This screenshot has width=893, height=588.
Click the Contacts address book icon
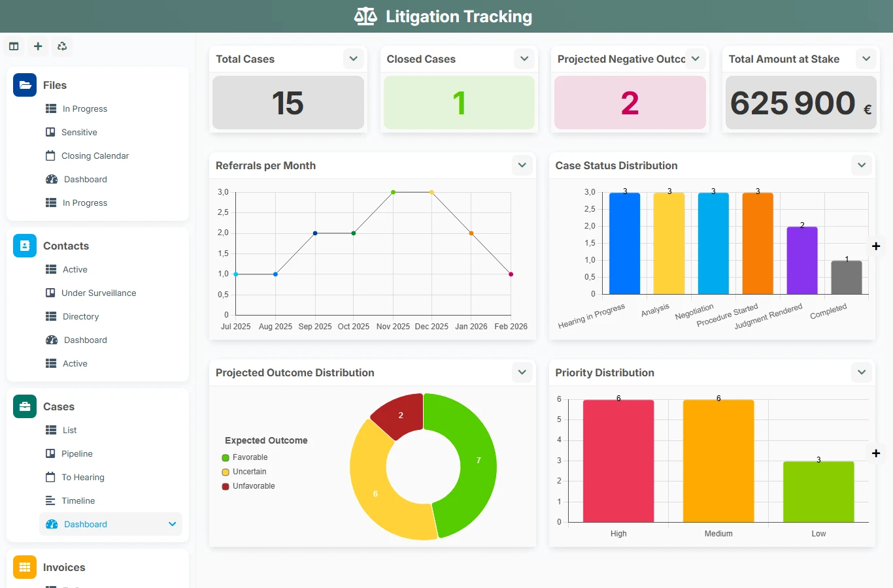pyautogui.click(x=25, y=246)
